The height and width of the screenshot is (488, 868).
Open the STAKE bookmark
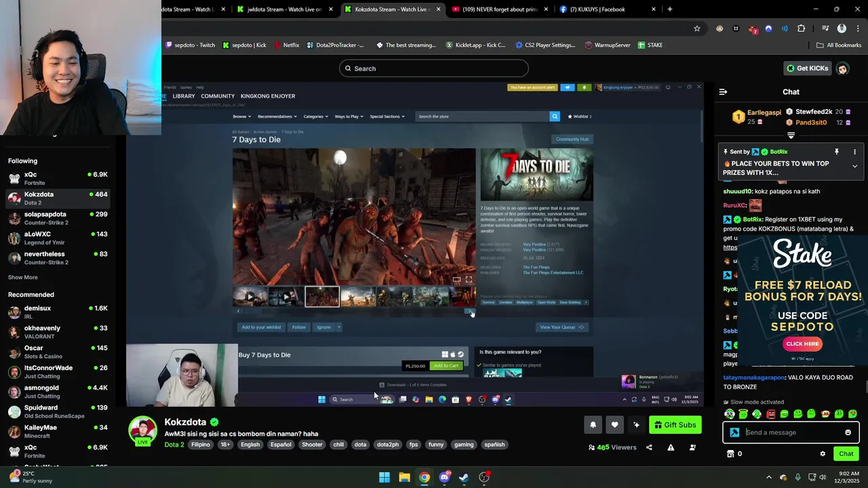pyautogui.click(x=650, y=45)
